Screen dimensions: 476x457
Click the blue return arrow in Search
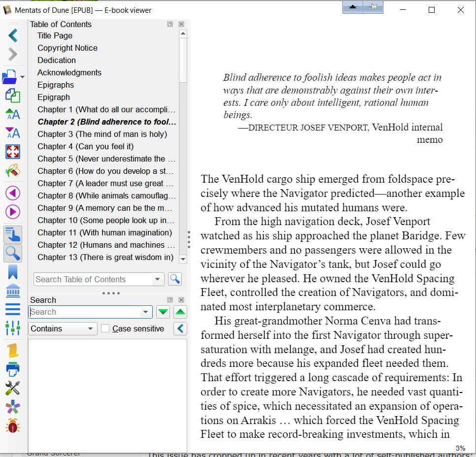click(180, 328)
